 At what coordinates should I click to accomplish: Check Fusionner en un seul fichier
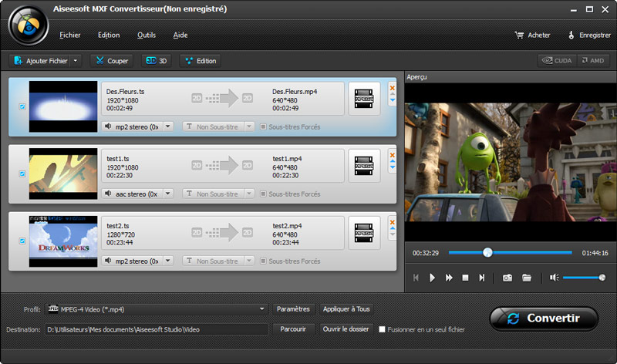[382, 329]
